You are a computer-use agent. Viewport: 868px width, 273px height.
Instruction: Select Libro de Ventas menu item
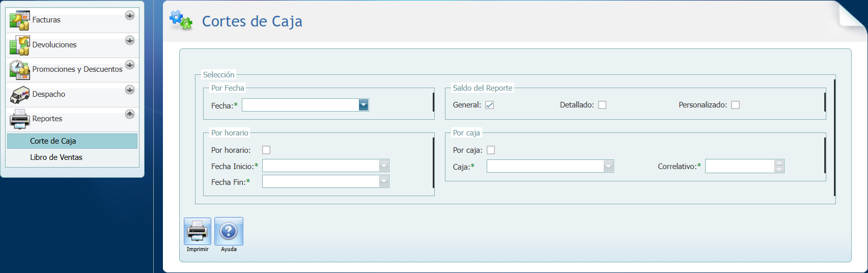[x=56, y=157]
